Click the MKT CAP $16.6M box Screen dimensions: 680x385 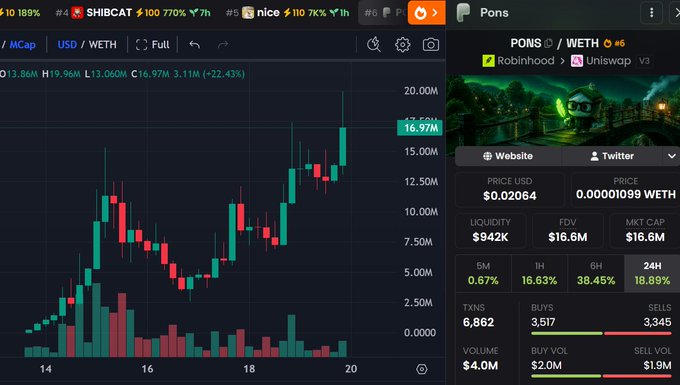[645, 231]
